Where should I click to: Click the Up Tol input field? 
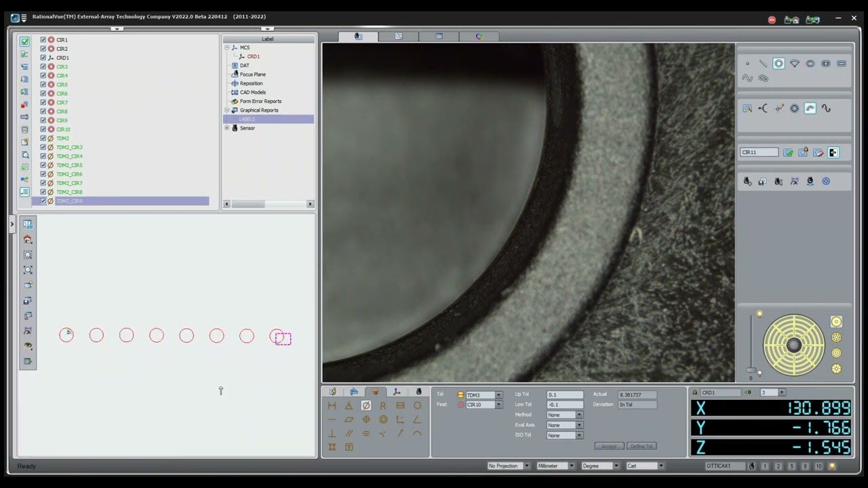coord(565,394)
